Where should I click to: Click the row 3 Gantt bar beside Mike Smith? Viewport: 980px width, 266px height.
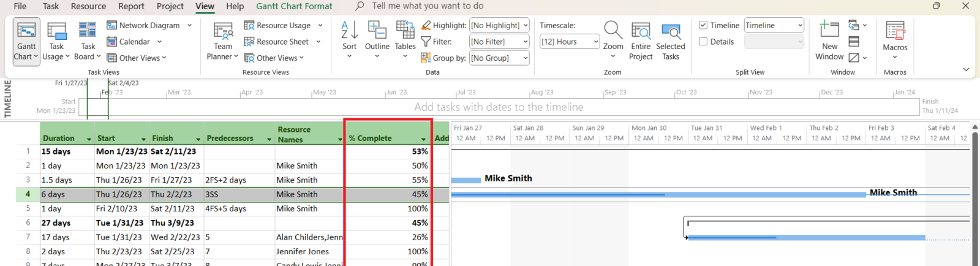(466, 180)
